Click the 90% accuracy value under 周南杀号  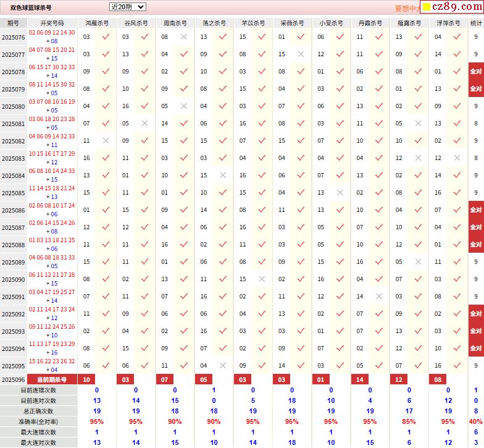pos(175,421)
